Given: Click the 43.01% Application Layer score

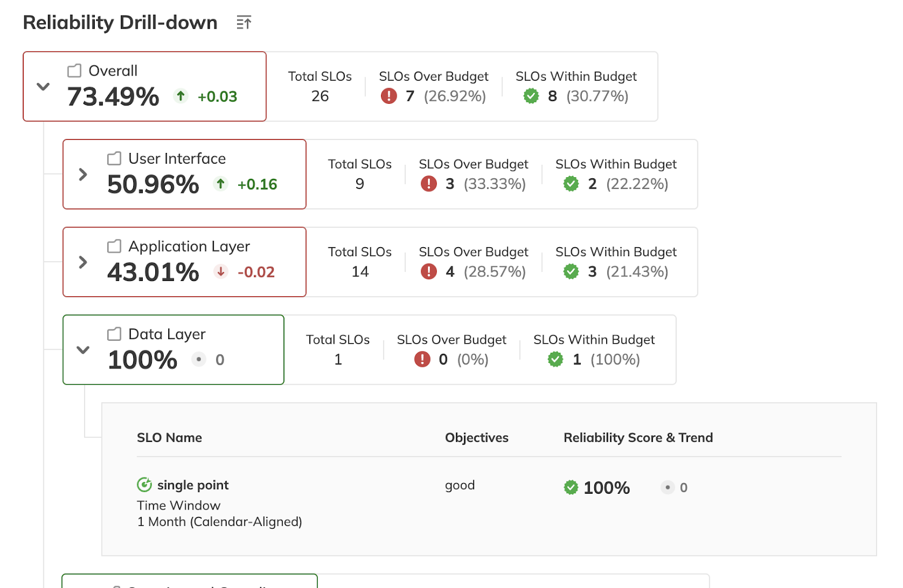Looking at the screenshot, I should click(153, 273).
